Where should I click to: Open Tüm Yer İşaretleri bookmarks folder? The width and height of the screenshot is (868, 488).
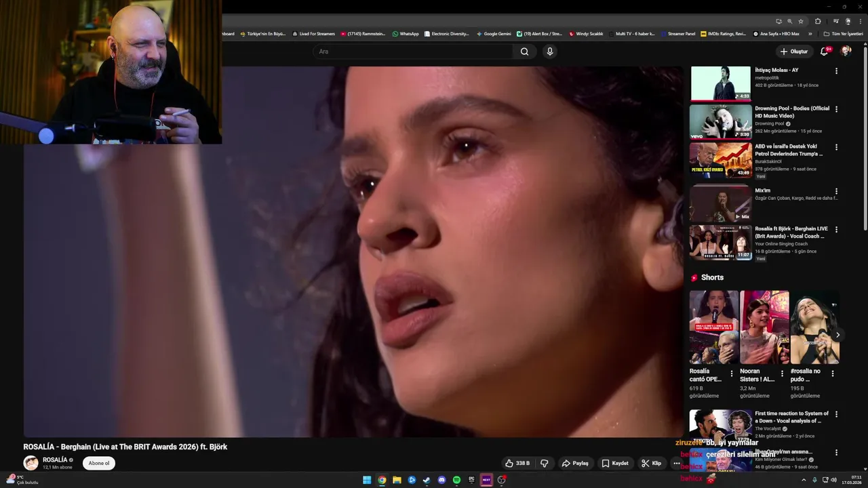(x=843, y=34)
